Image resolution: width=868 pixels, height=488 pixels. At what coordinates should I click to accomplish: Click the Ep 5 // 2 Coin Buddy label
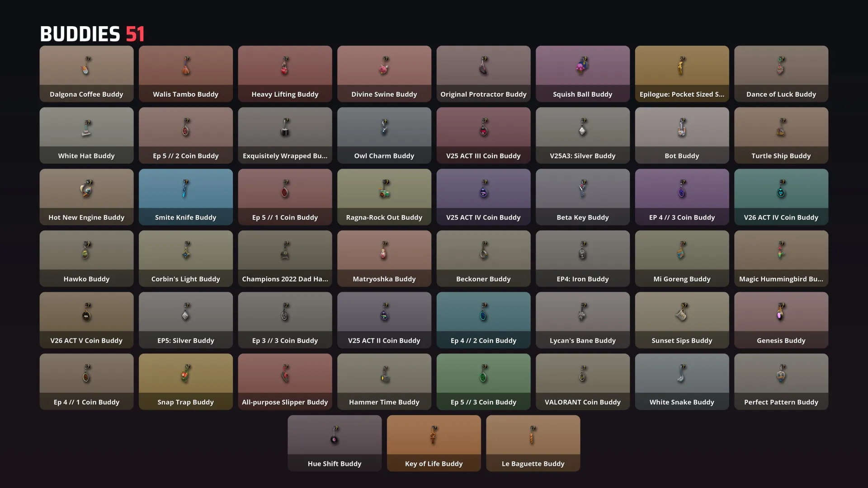click(x=186, y=156)
